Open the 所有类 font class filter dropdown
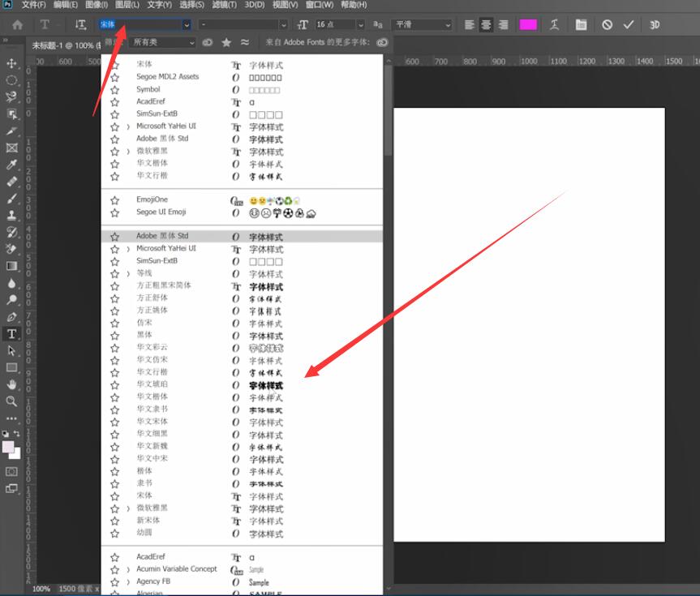 click(x=162, y=42)
